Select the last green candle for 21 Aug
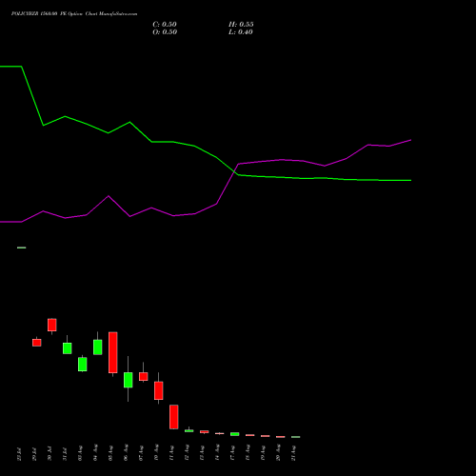The height and width of the screenshot is (476, 476). tap(296, 437)
